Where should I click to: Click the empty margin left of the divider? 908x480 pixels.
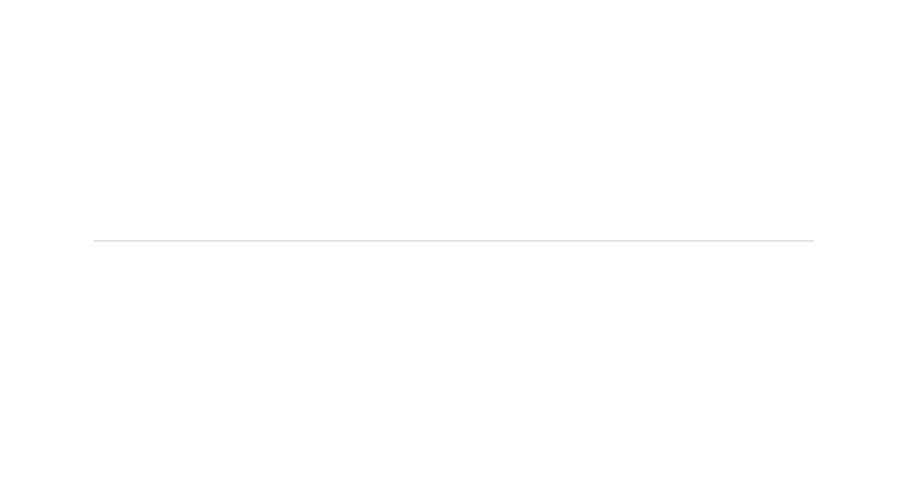pos(47,241)
